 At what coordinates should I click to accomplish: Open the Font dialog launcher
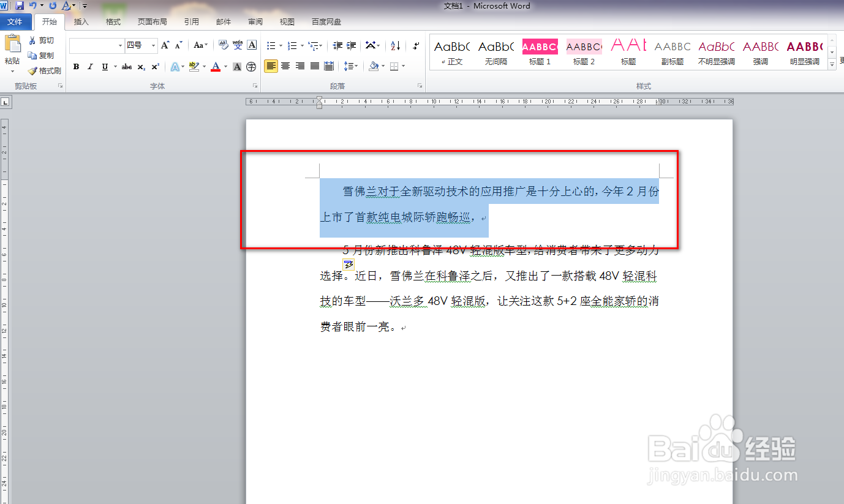(x=255, y=86)
